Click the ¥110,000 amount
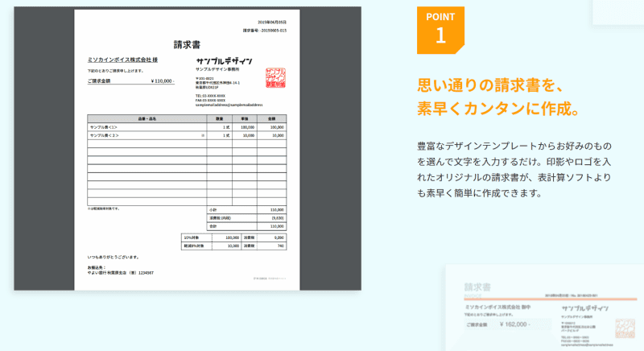The width and height of the screenshot is (644, 351). pos(163,81)
